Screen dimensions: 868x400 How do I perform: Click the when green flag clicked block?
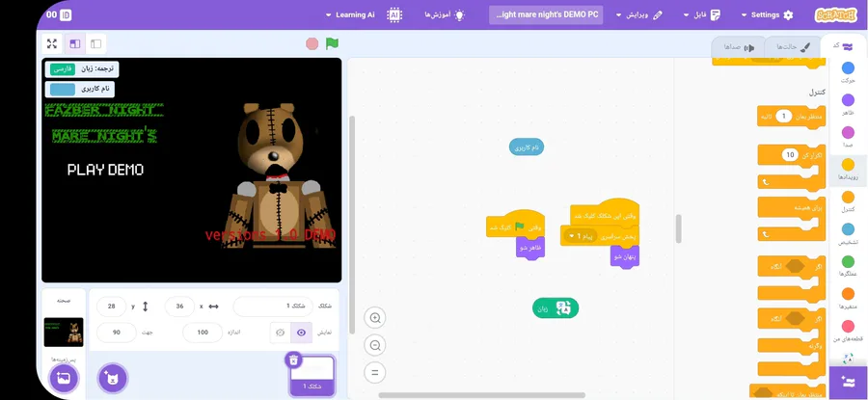tap(515, 226)
